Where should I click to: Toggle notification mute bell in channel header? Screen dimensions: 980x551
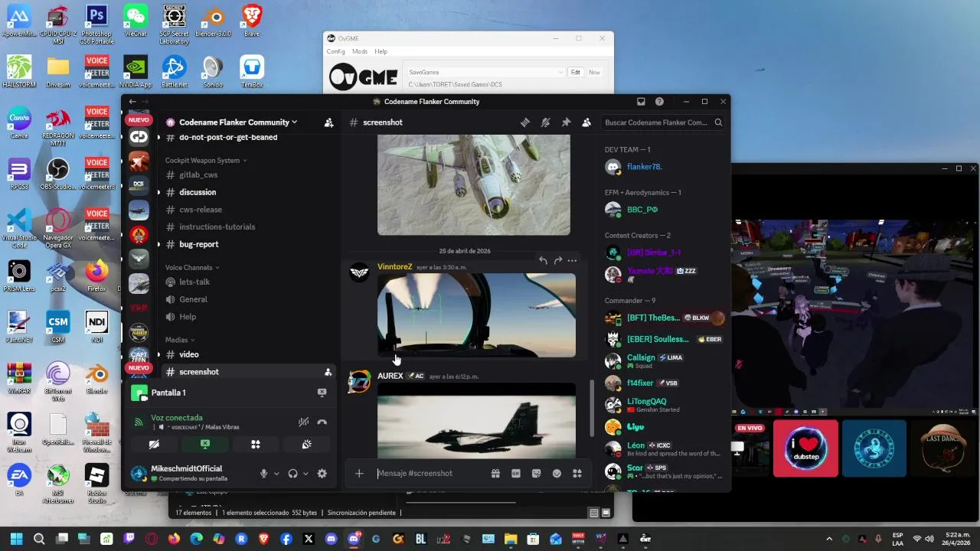546,122
